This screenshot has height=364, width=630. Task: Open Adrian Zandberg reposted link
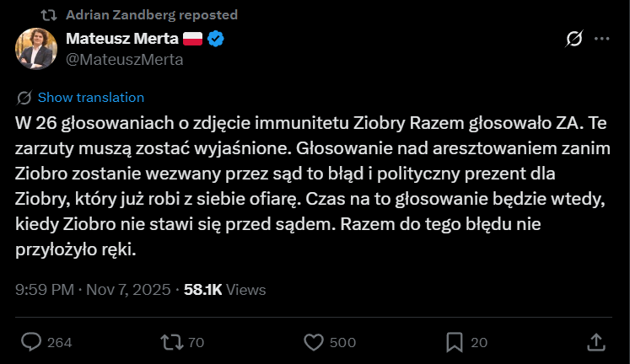pos(151,14)
